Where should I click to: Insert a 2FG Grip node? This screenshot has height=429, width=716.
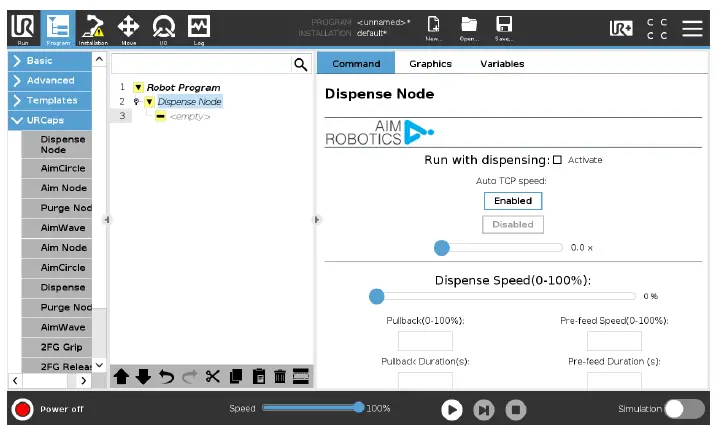pyautogui.click(x=57, y=347)
